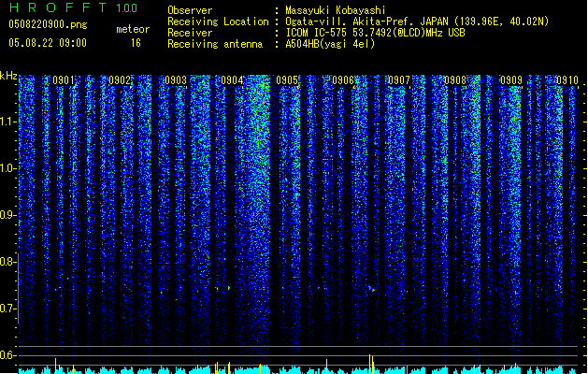The height and width of the screenshot is (374, 588).
Task: Click the meteor count value 16
Action: tap(136, 43)
